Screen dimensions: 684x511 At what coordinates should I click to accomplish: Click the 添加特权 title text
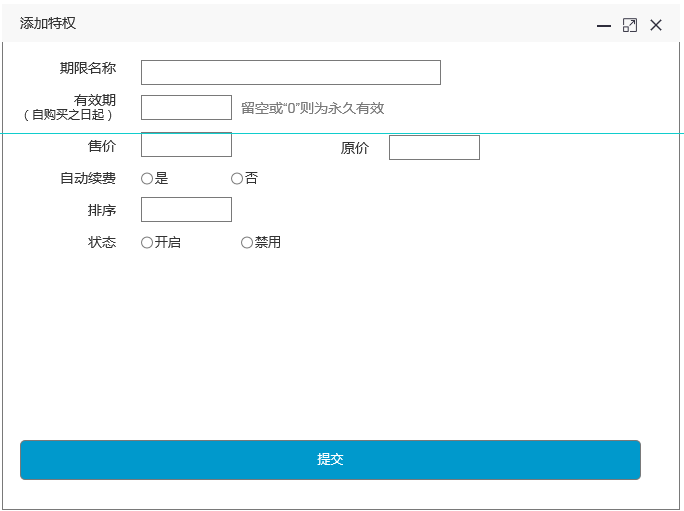[48, 23]
